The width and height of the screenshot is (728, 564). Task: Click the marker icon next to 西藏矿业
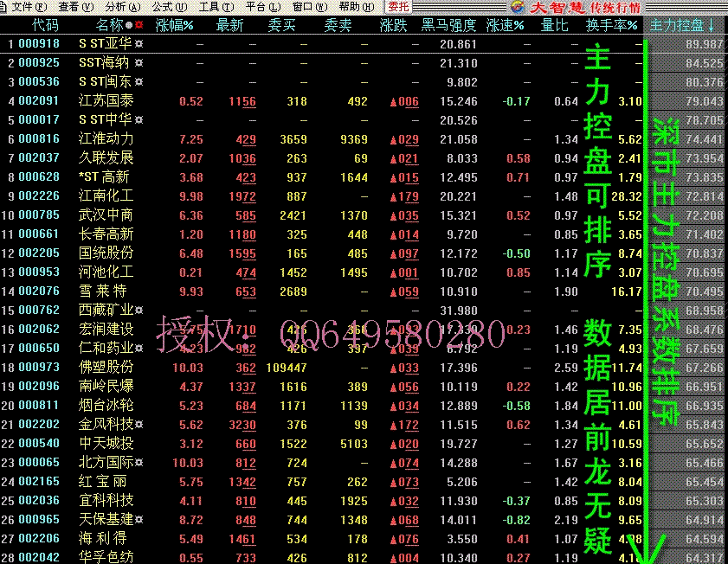point(139,311)
